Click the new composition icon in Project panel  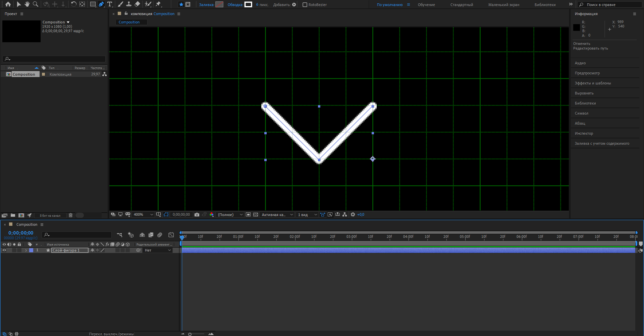coord(21,215)
